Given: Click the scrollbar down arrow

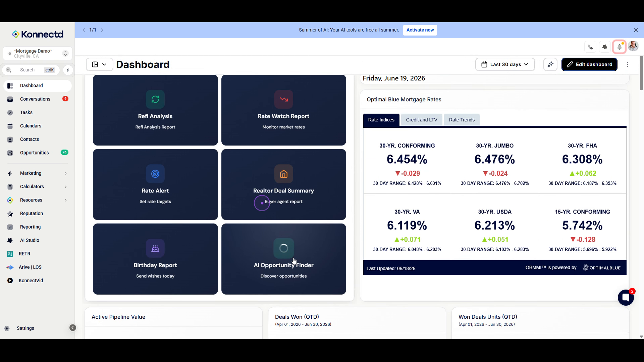Looking at the screenshot, I should tap(641, 337).
